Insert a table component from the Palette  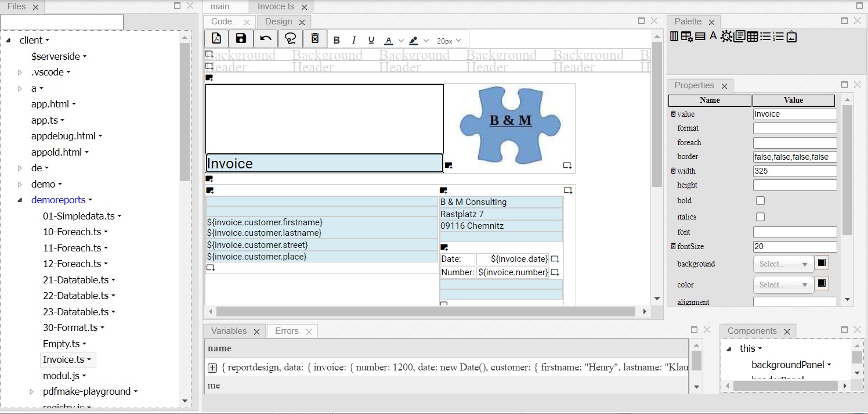click(x=752, y=36)
